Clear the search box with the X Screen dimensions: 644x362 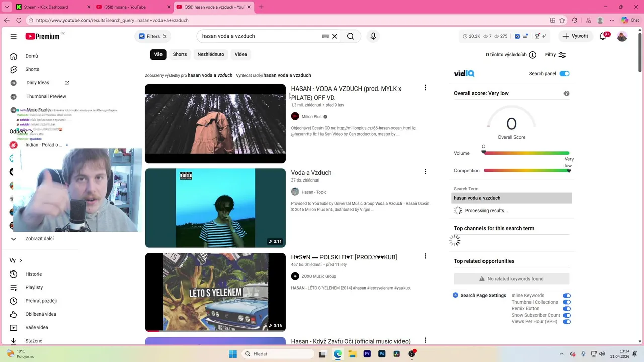click(334, 36)
